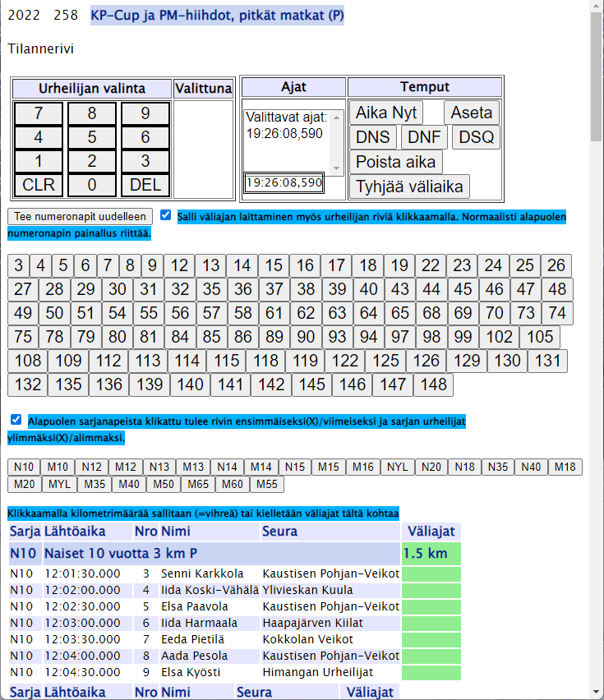The width and height of the screenshot is (604, 700).
Task: Click the Aseta button
Action: click(472, 113)
